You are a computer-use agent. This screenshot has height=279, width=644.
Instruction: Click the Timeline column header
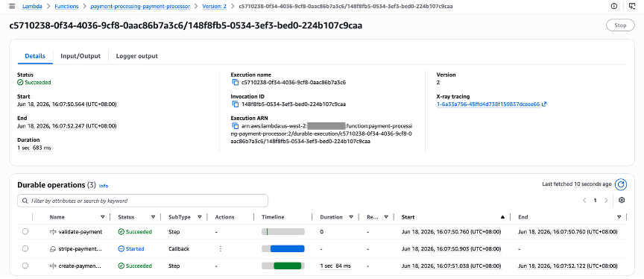coord(273,217)
